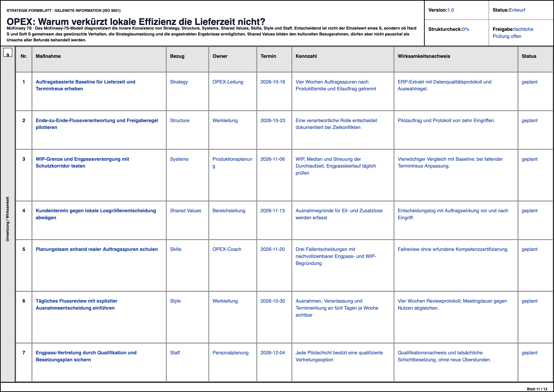Screen dimensions: 554x392
Task: Click the Status value Entwurf
Action: pos(517,10)
